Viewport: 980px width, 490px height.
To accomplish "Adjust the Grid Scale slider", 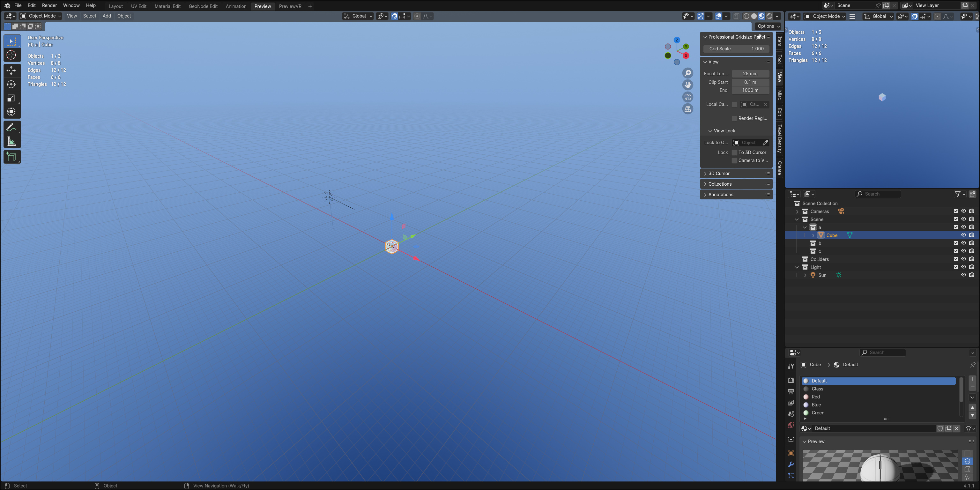I will [x=736, y=49].
